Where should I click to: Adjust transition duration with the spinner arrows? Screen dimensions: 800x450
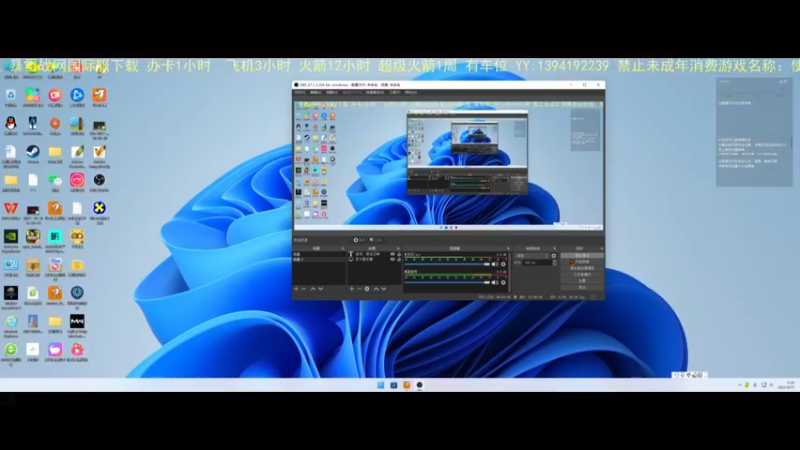click(555, 262)
